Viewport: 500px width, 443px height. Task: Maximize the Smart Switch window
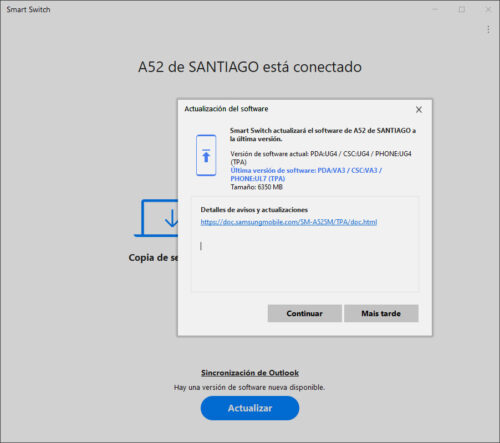(x=462, y=10)
